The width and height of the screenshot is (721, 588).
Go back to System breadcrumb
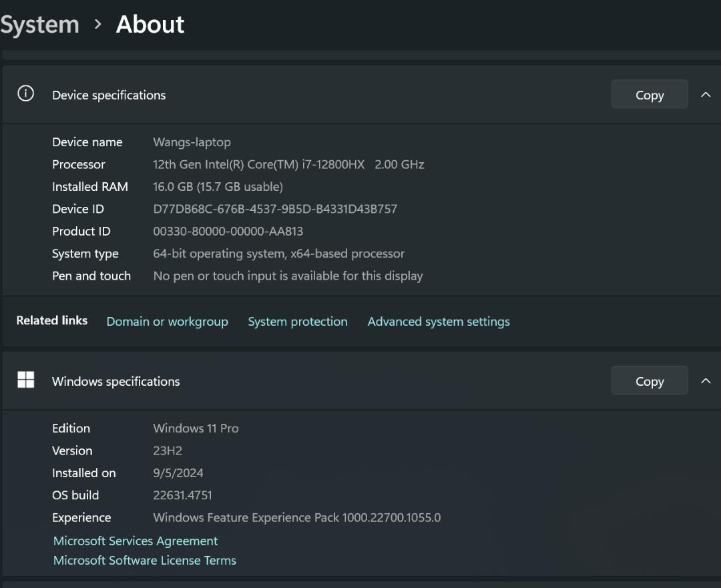[x=39, y=25]
